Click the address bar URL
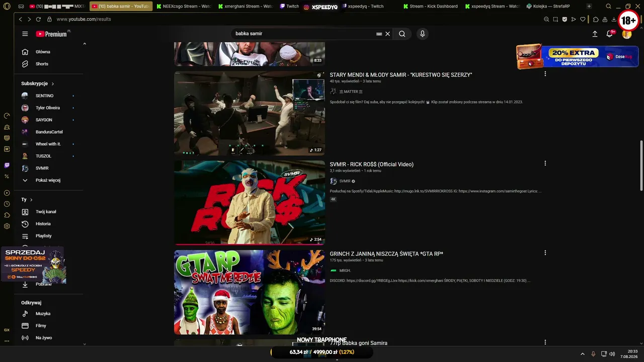Screen dimensions: 644x362 [x=84, y=19]
